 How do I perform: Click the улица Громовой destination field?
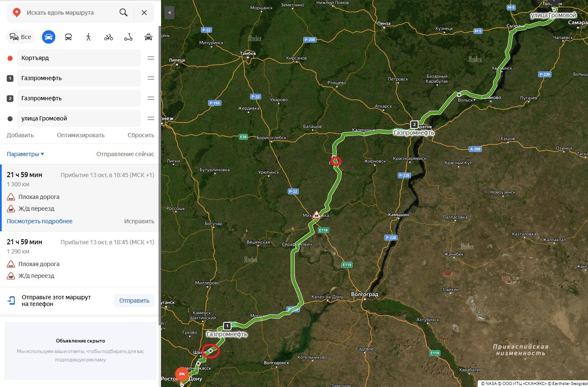click(79, 118)
